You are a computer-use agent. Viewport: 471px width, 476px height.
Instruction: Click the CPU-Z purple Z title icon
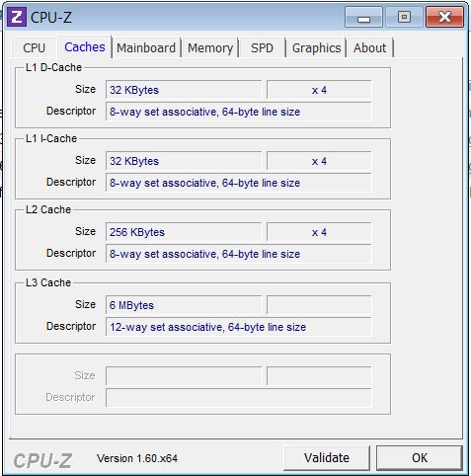pyautogui.click(x=17, y=17)
